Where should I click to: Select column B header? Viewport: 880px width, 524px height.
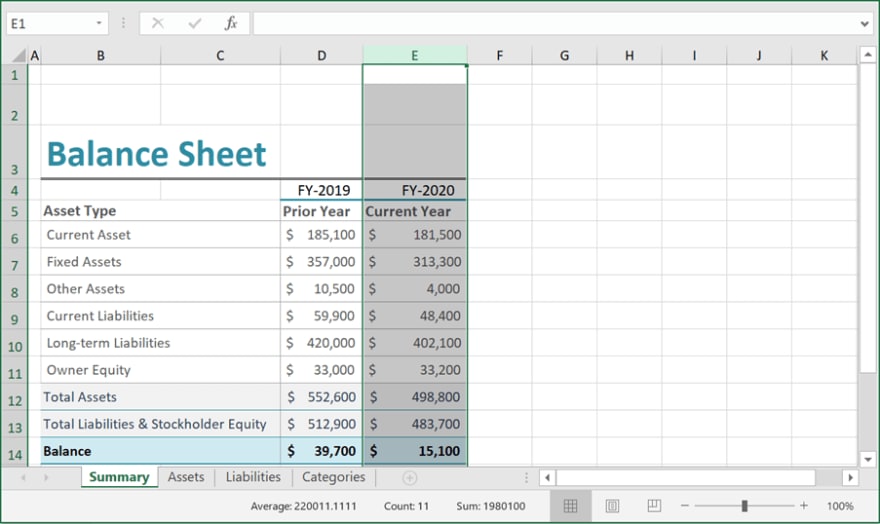[x=100, y=55]
